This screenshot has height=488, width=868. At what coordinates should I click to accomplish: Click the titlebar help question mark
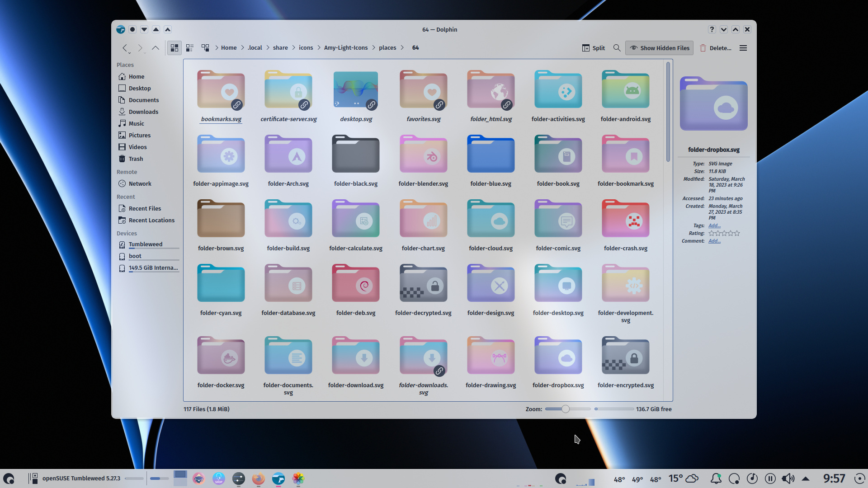point(712,29)
